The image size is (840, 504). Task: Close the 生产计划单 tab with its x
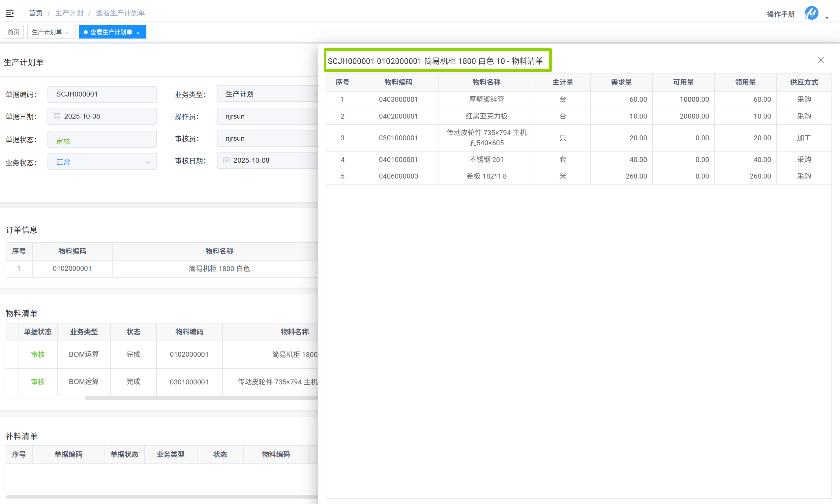click(x=67, y=33)
